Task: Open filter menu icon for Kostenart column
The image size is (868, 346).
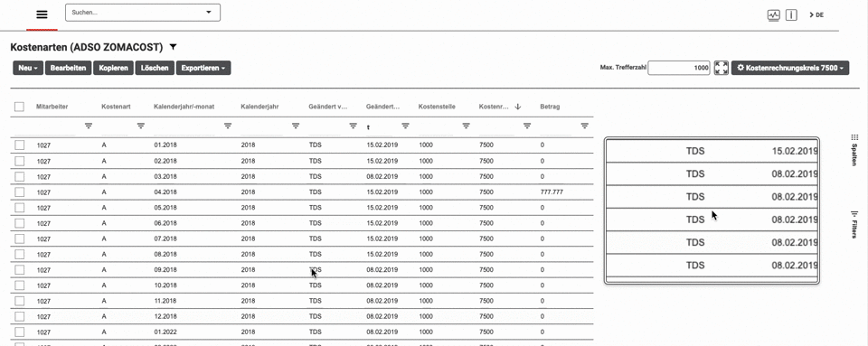Action: 141,126
